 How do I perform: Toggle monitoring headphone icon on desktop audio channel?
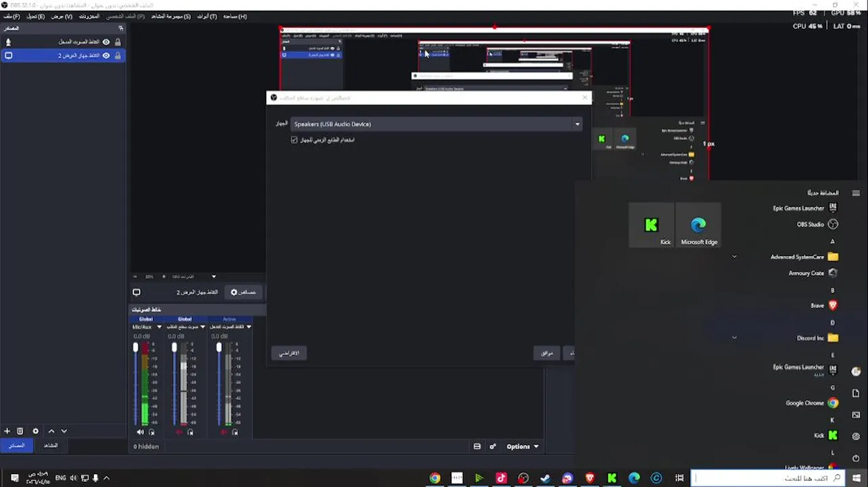coord(190,432)
